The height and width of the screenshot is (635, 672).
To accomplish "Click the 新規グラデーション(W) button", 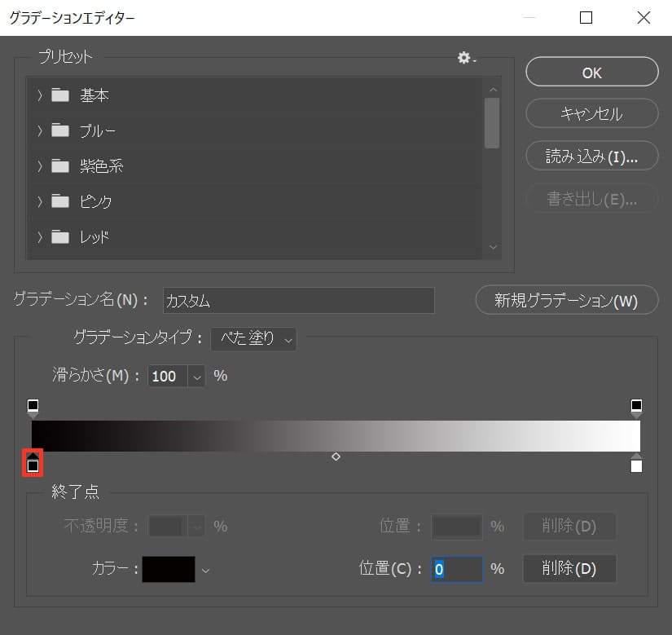I will click(x=567, y=300).
